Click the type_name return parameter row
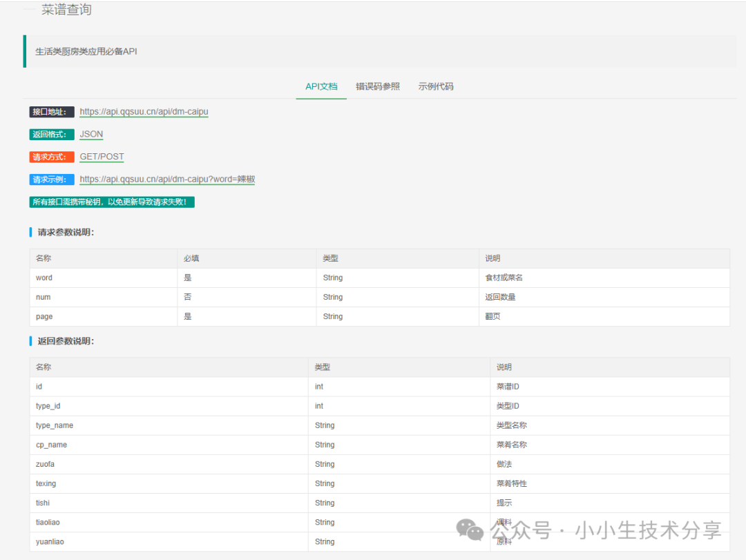This screenshot has height=560, width=746. pyautogui.click(x=379, y=425)
